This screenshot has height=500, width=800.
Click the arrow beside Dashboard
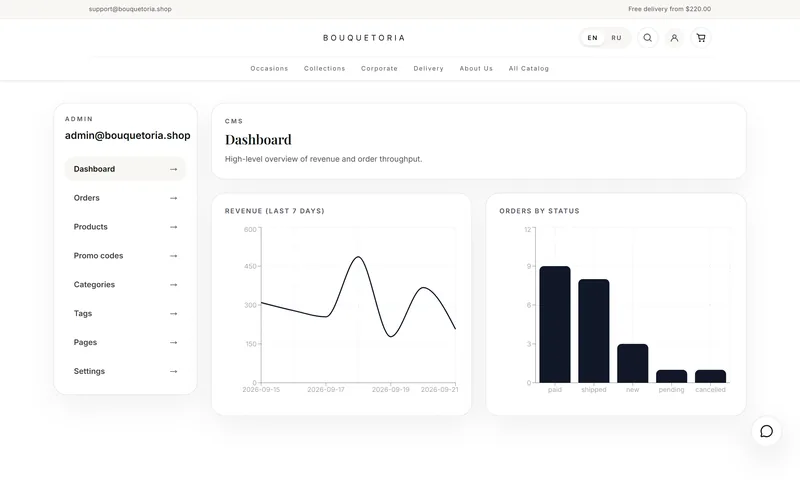click(x=173, y=169)
